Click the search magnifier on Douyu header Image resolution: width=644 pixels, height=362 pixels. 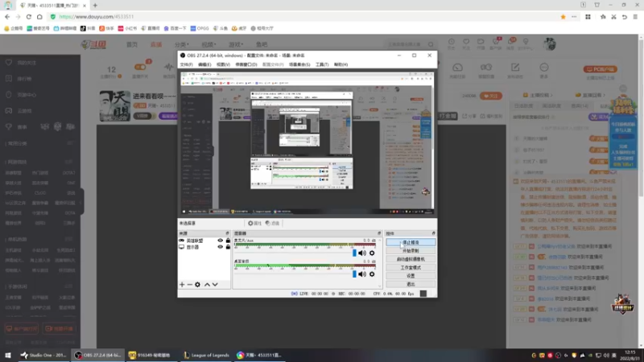click(x=431, y=44)
